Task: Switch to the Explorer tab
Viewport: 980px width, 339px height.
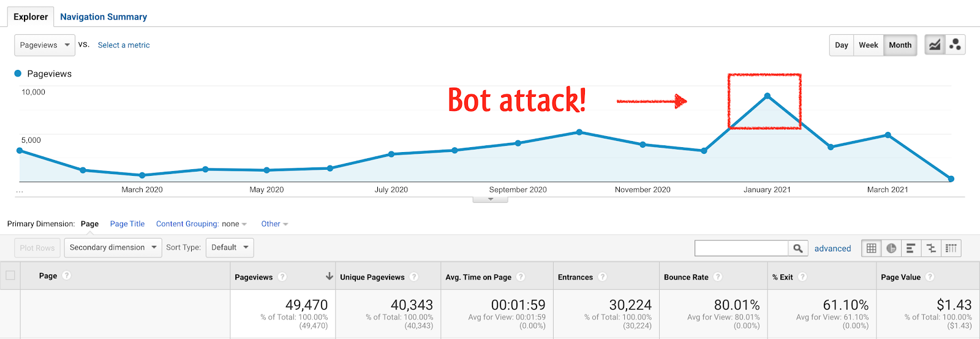Action: pos(31,17)
